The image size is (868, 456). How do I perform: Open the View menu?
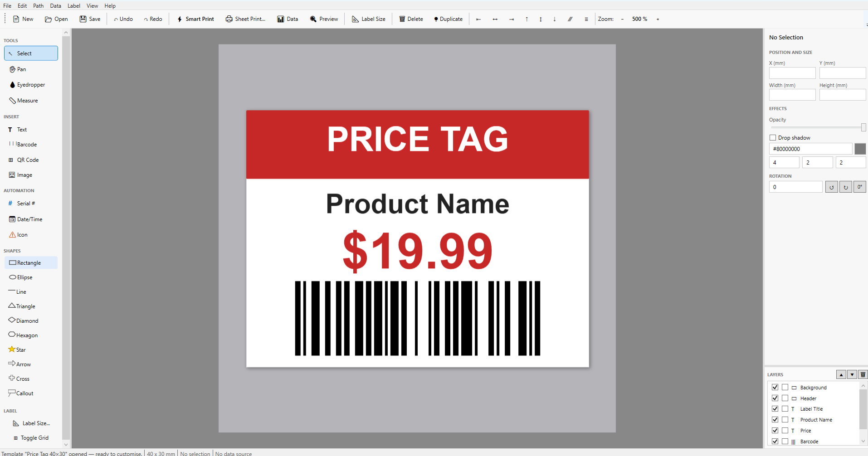[x=93, y=5]
